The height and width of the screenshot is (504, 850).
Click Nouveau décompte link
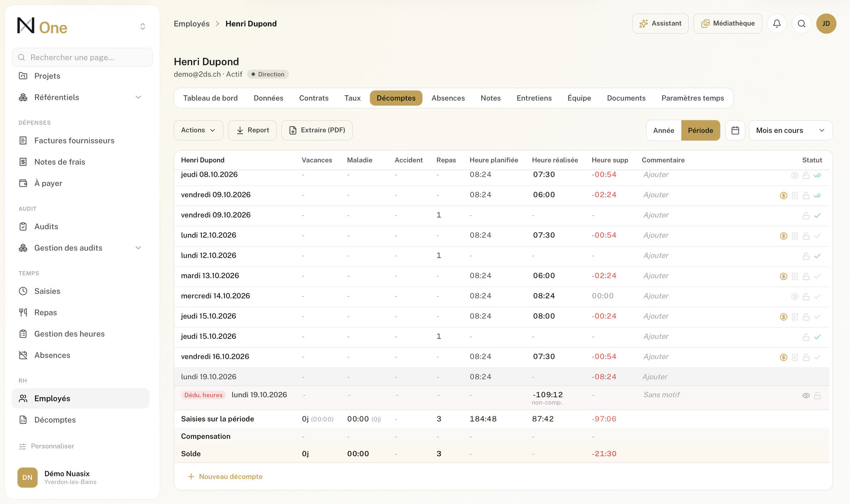point(225,476)
